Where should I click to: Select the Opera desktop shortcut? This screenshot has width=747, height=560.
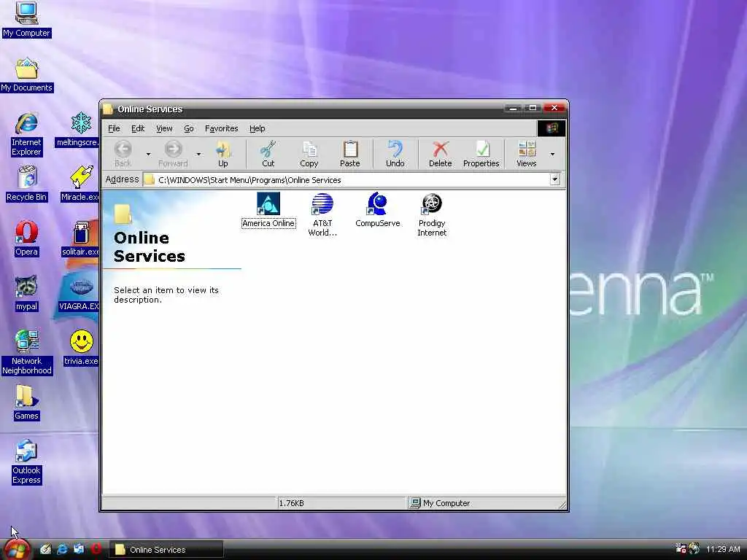click(26, 238)
